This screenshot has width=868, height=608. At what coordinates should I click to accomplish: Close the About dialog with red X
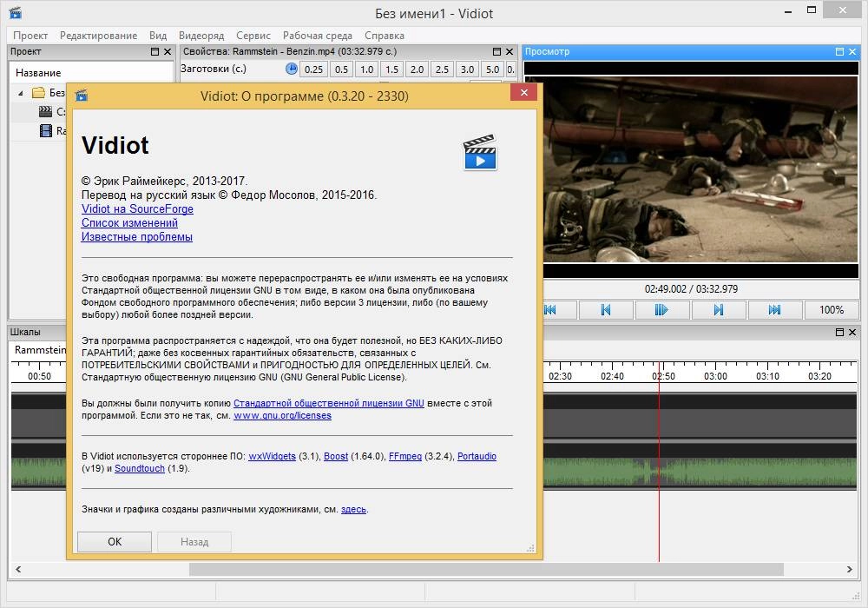(x=524, y=92)
